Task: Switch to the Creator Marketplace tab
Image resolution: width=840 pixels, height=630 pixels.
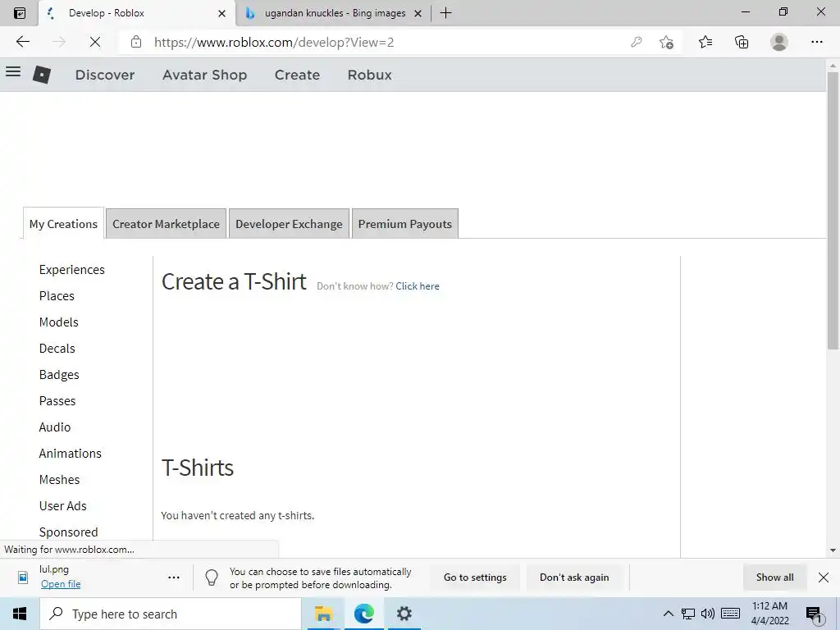Action: pyautogui.click(x=166, y=224)
